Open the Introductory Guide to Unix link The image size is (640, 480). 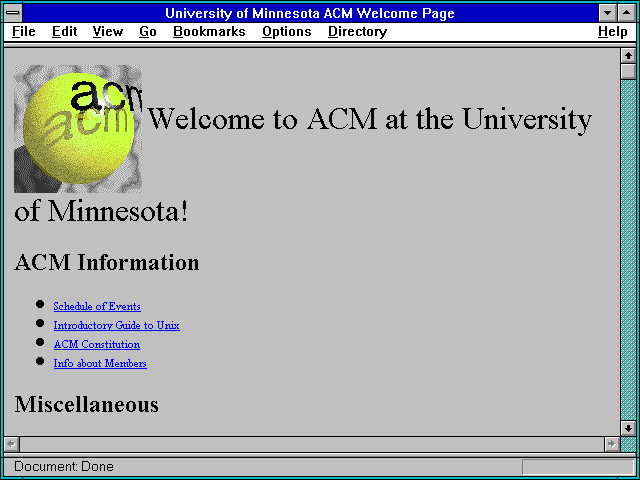coord(117,325)
